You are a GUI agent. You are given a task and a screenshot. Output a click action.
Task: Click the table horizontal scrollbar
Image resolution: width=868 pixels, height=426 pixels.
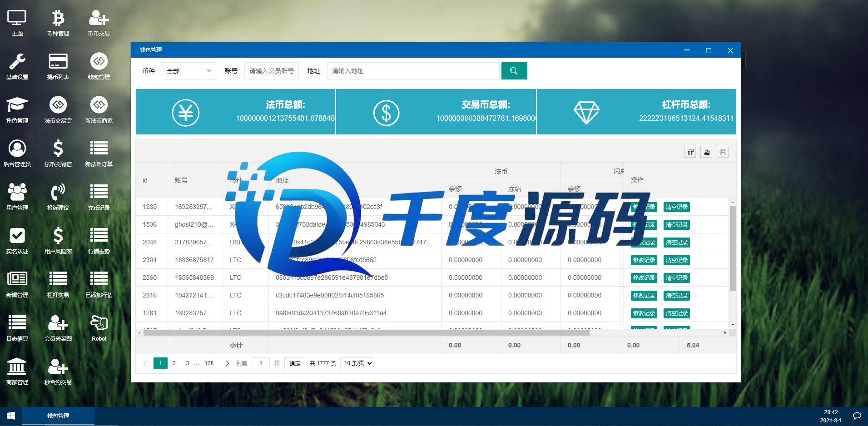tap(367, 332)
